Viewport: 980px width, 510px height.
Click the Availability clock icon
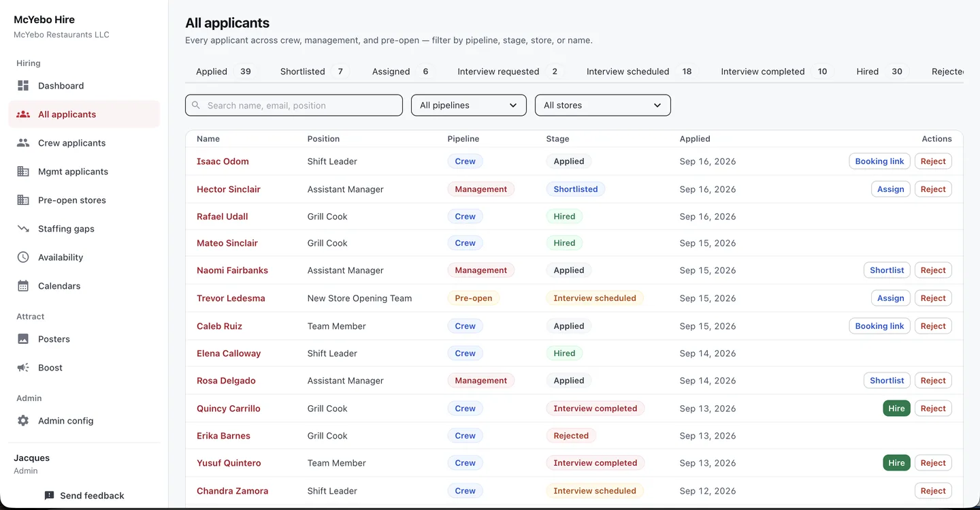[23, 257]
